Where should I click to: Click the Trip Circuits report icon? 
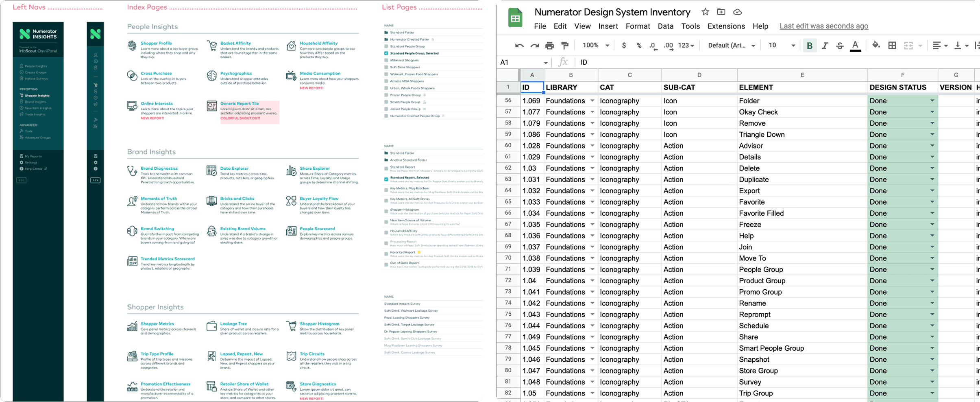pyautogui.click(x=291, y=356)
